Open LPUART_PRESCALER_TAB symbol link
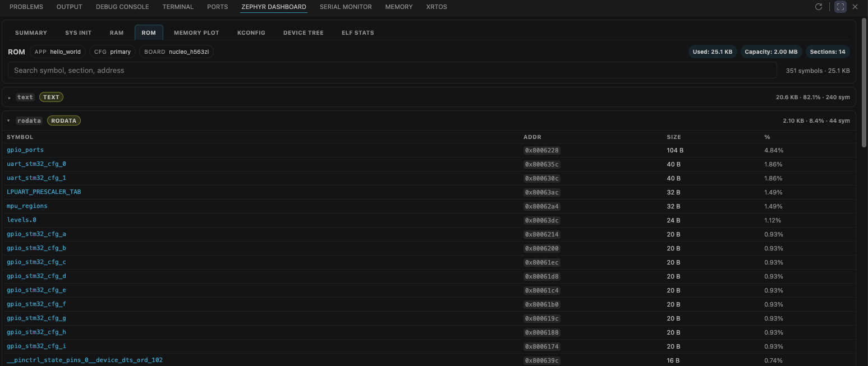Image resolution: width=868 pixels, height=366 pixels. [x=44, y=192]
